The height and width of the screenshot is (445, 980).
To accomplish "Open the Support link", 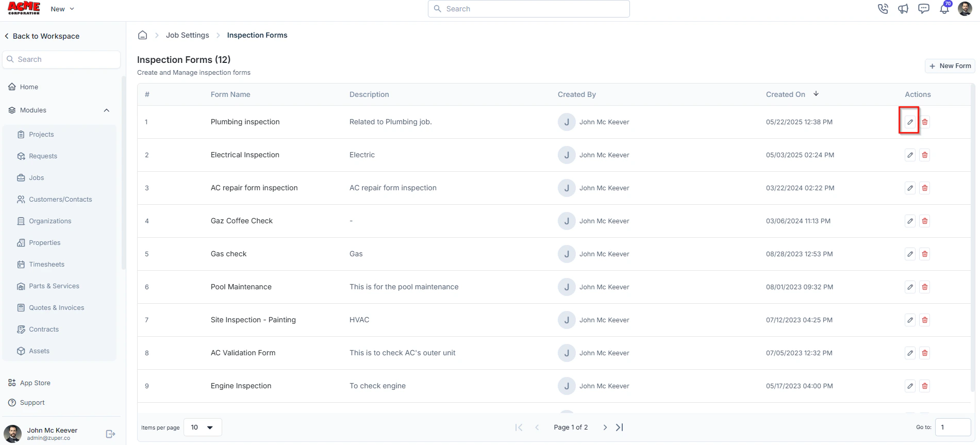I will pyautogui.click(x=32, y=403).
